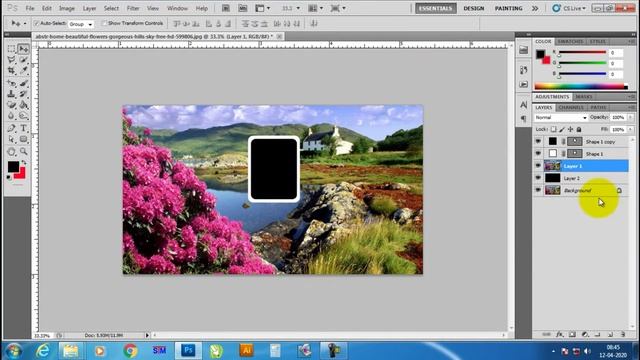Select the Paint Bucket tool
The image size is (640, 360).
coord(23,105)
